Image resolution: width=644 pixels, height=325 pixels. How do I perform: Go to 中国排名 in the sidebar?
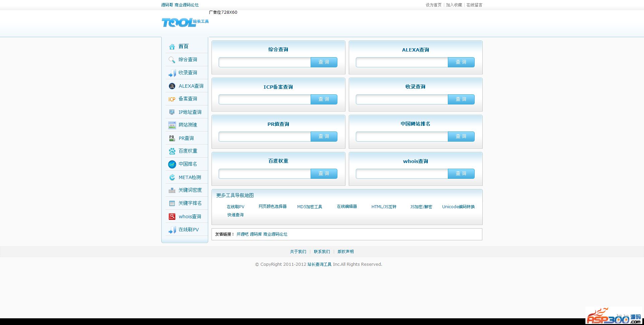pos(188,164)
